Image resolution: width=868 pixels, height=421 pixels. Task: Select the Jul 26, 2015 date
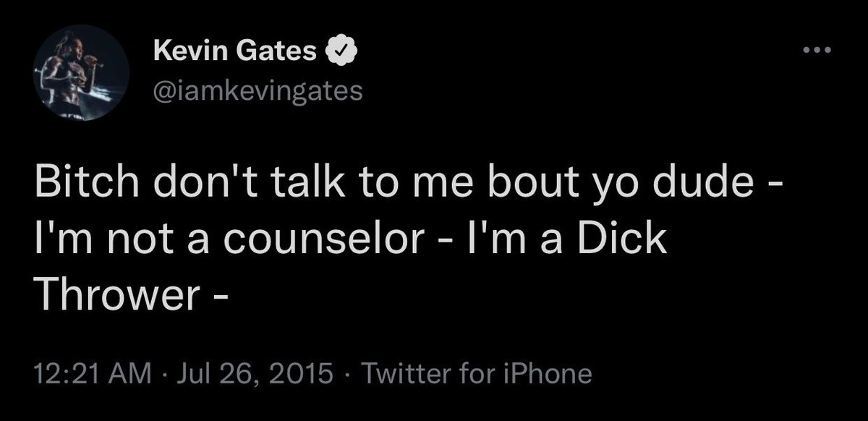(252, 374)
